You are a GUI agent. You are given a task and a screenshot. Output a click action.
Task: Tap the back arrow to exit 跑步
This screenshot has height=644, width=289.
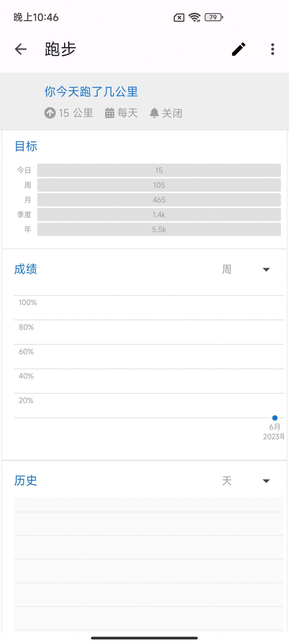coord(20,49)
